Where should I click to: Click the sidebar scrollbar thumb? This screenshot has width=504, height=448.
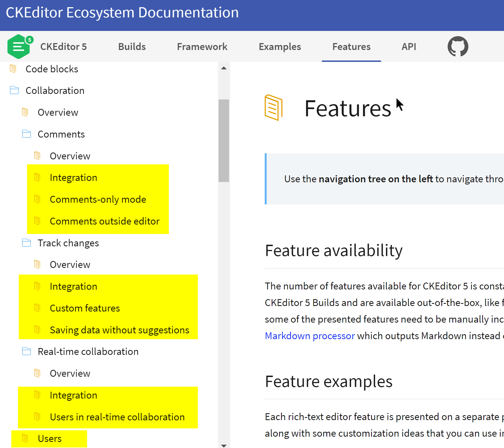click(x=224, y=141)
